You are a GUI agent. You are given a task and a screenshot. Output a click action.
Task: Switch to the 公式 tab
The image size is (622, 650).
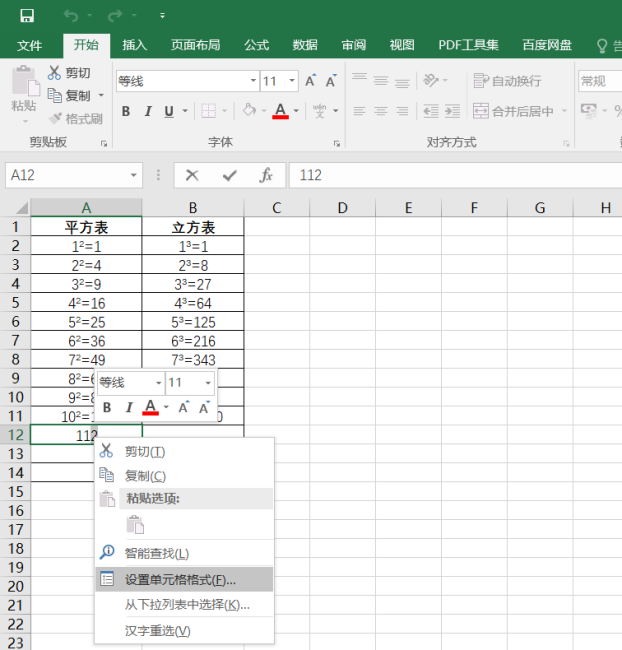coord(257,45)
